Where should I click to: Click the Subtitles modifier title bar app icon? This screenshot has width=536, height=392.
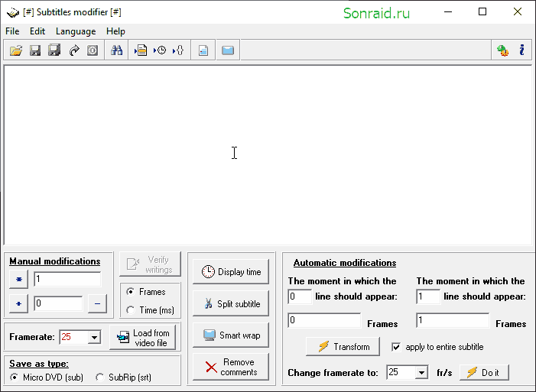point(13,13)
